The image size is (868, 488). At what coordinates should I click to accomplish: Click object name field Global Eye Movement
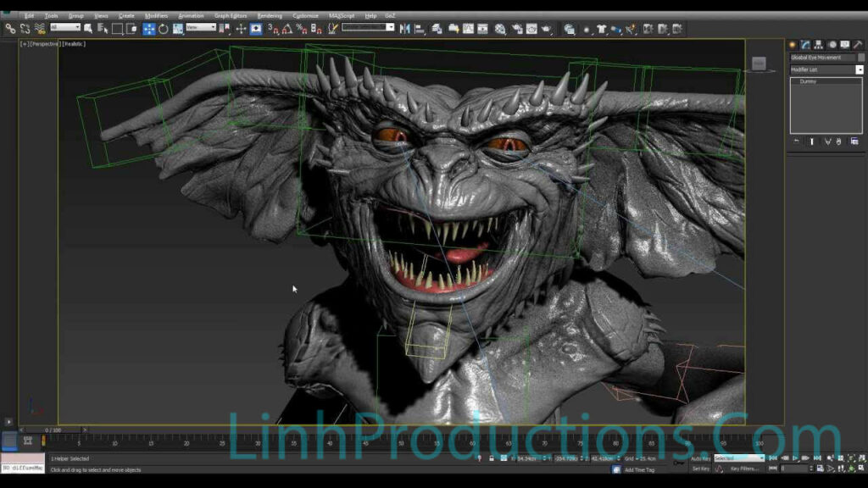point(822,58)
